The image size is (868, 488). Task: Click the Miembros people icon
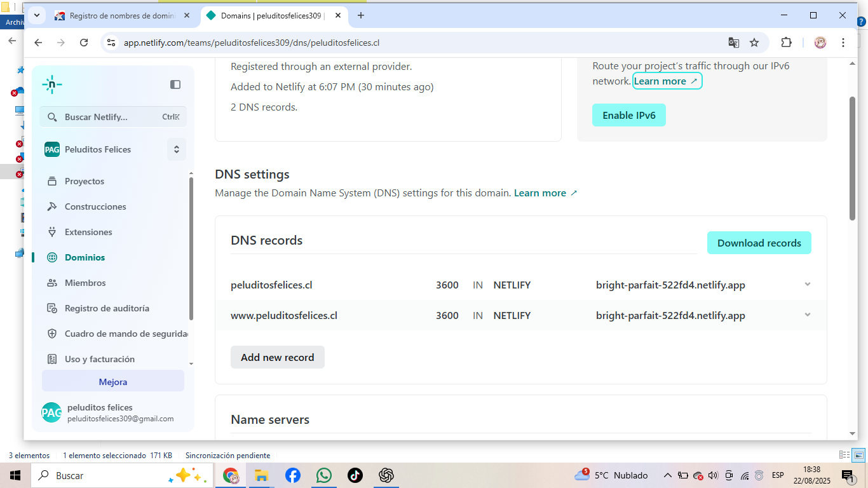click(52, 283)
